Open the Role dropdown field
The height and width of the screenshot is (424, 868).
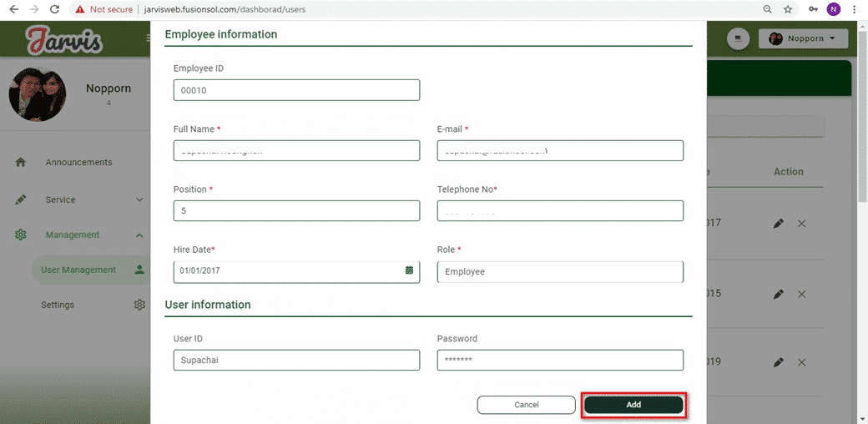[x=559, y=271]
